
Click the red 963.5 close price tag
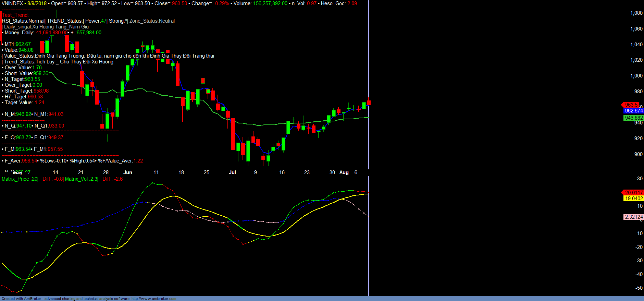pos(631,105)
